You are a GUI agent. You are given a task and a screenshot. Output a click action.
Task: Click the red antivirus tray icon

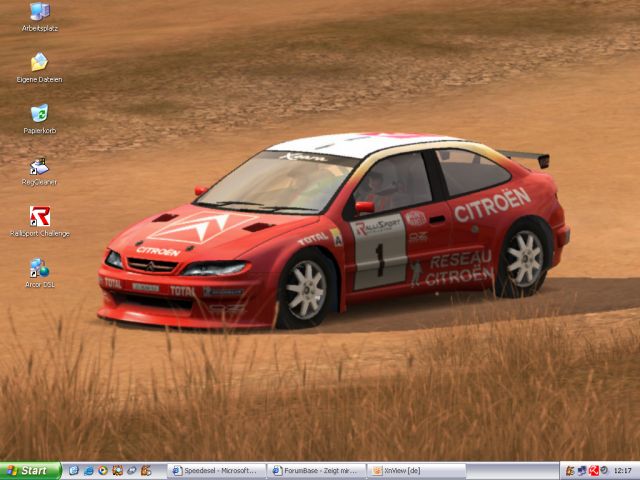[x=593, y=471]
